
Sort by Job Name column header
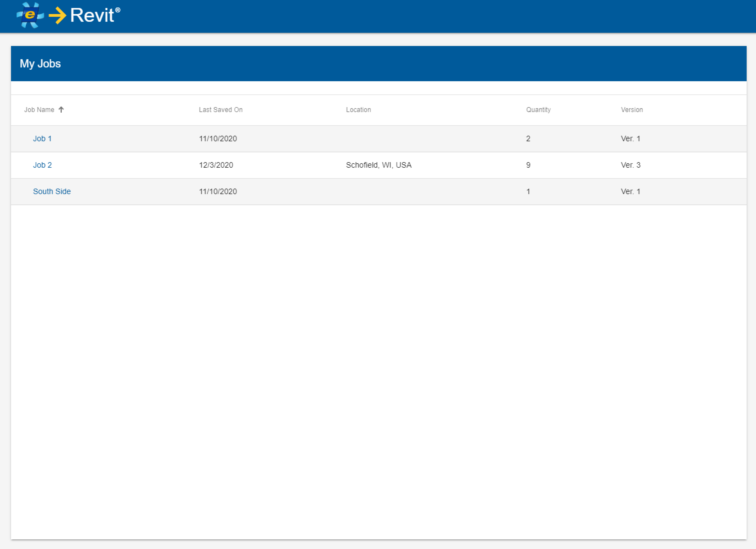coord(39,110)
